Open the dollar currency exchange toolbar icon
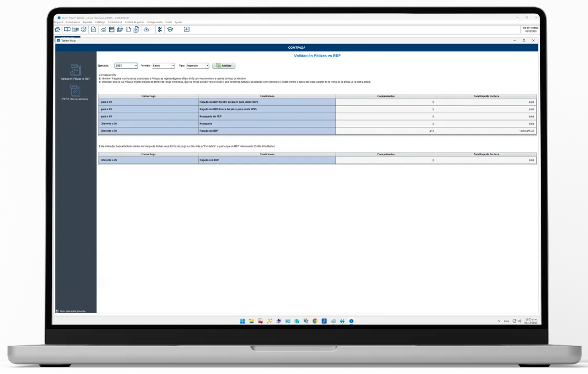Screen dimensions: 588x374 pyautogui.click(x=83, y=29)
